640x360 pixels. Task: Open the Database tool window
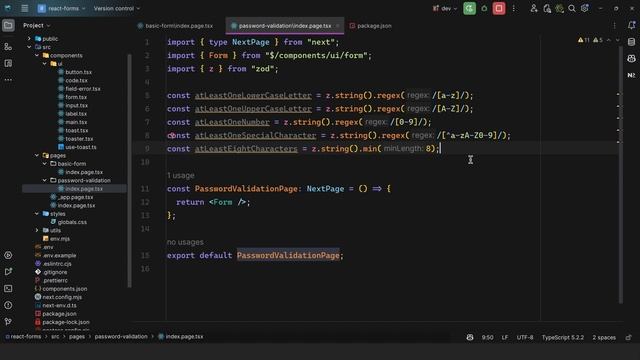pos(631,42)
